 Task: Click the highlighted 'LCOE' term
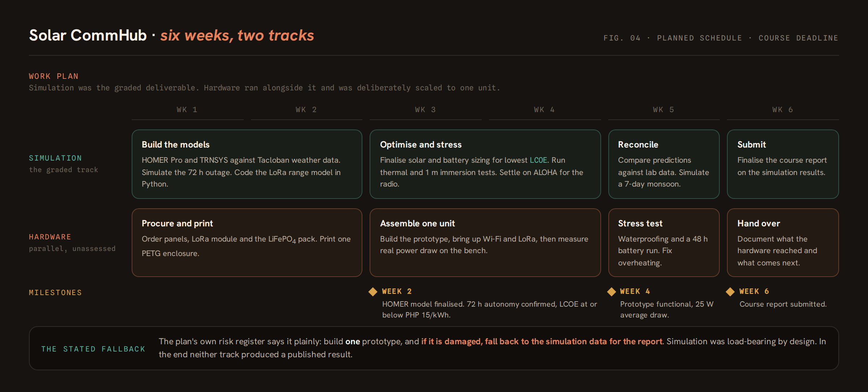tap(539, 160)
